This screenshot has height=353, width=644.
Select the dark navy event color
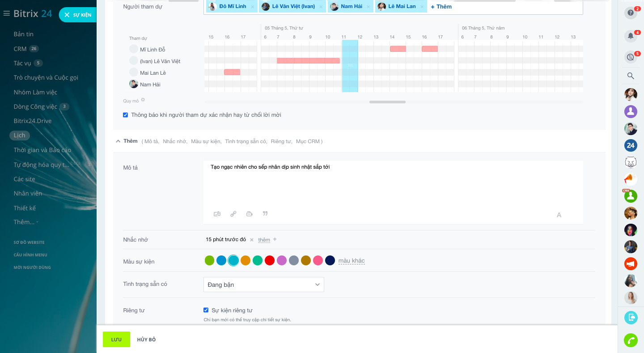(x=330, y=260)
